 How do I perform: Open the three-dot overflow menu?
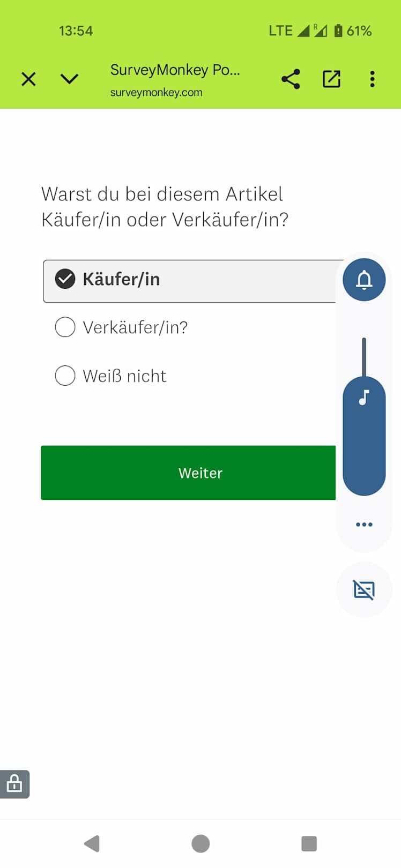(372, 79)
